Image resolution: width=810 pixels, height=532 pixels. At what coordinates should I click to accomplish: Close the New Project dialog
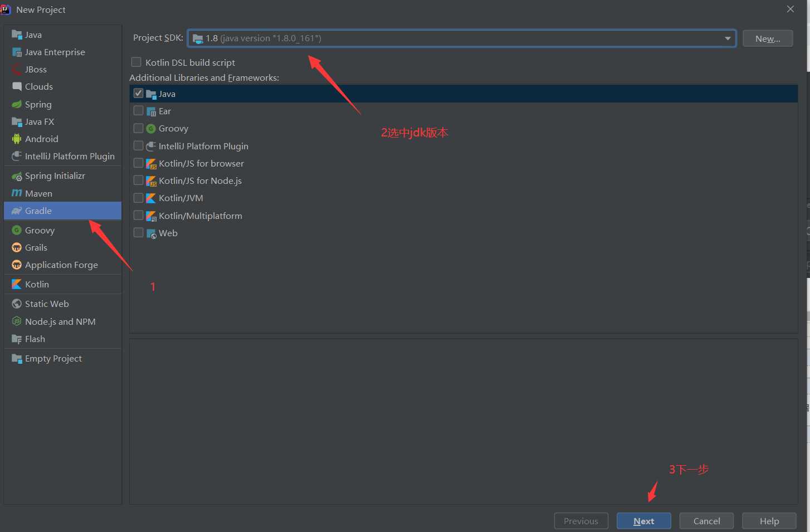[790, 9]
